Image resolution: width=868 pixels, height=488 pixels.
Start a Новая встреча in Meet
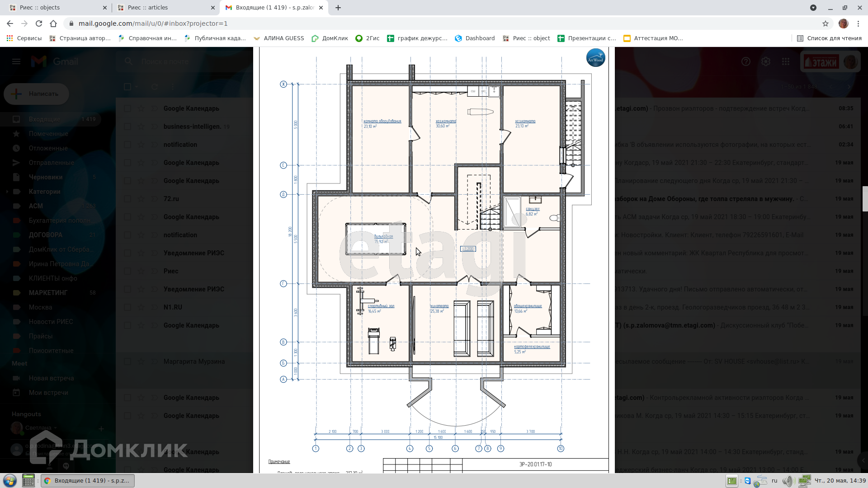coord(51,378)
